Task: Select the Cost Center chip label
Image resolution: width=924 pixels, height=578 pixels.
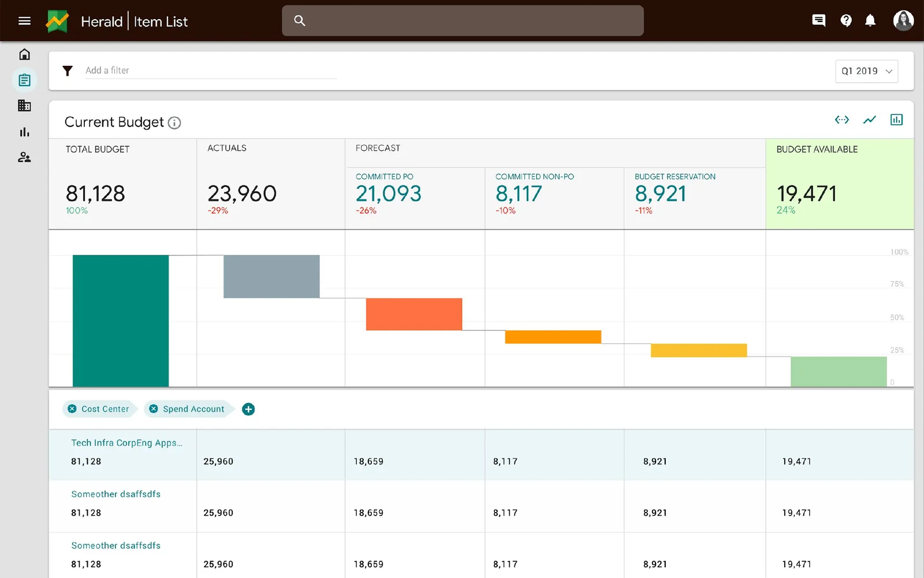Action: pyautogui.click(x=105, y=409)
